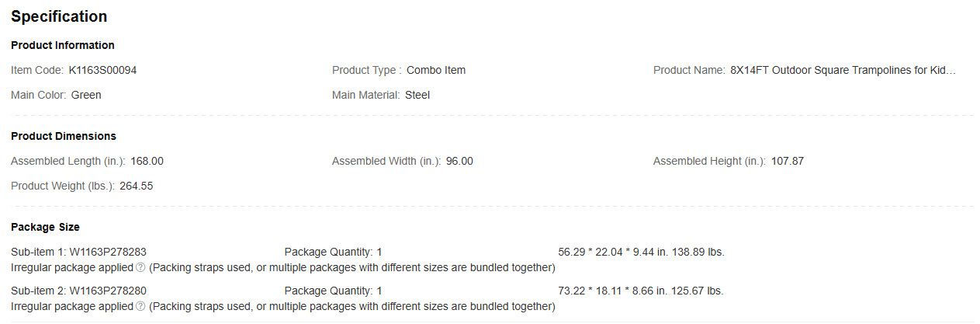Click the assembled length value 168.00
The image size is (980, 324).
[147, 161]
